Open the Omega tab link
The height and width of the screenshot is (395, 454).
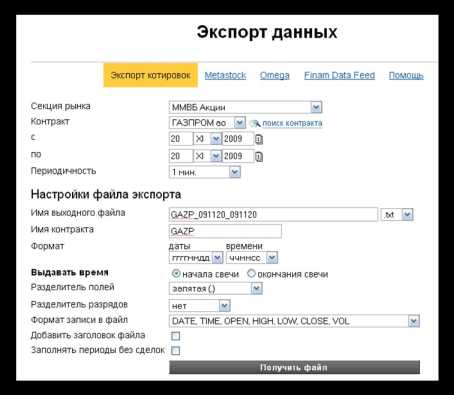[275, 75]
